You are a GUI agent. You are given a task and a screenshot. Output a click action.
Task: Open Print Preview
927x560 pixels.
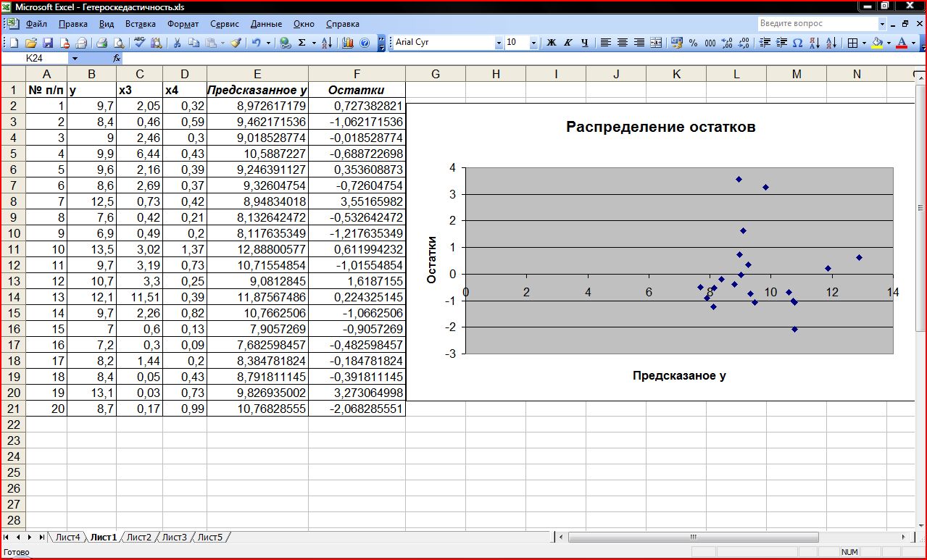119,43
